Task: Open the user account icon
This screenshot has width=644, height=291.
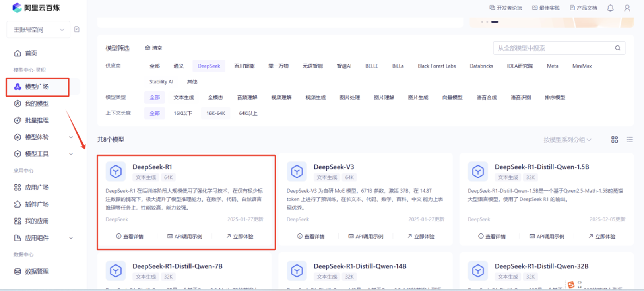Action: pos(627,8)
